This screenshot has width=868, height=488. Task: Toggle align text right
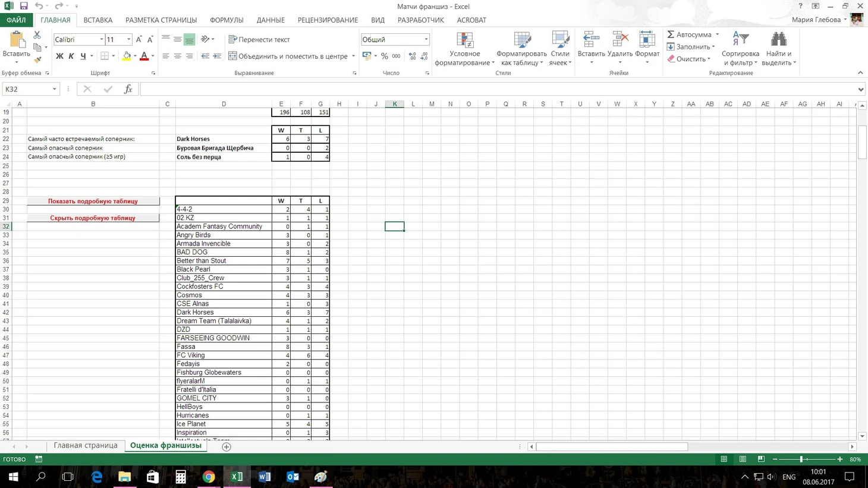[189, 56]
